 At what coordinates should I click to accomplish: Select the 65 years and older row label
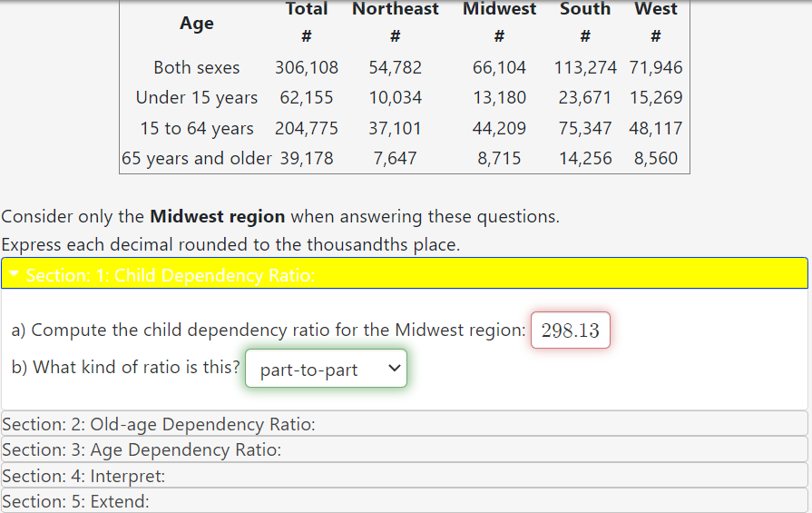[196, 158]
